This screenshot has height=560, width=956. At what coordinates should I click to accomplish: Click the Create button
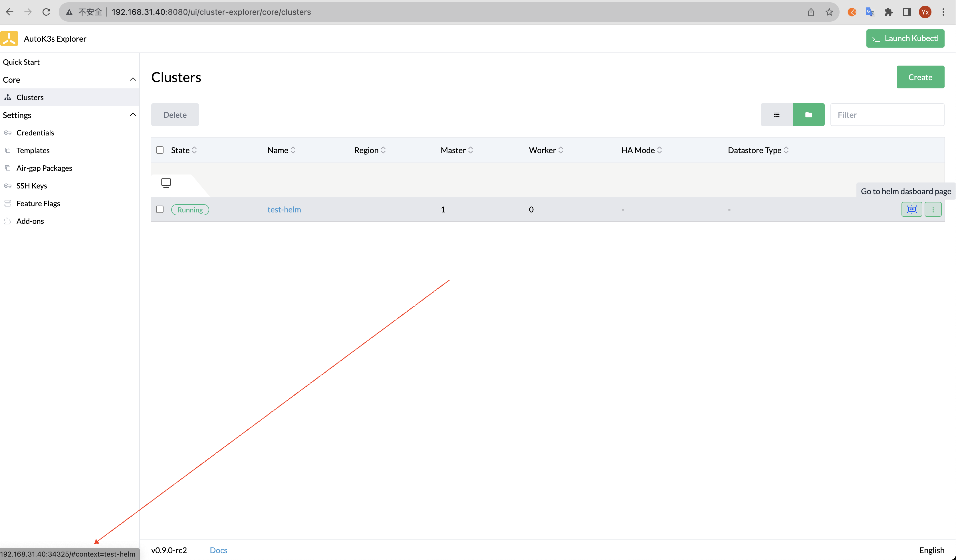pyautogui.click(x=920, y=77)
